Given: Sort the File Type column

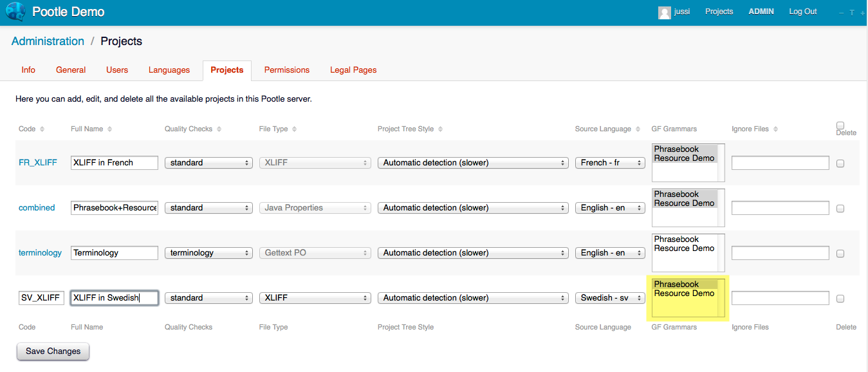Looking at the screenshot, I should (295, 129).
